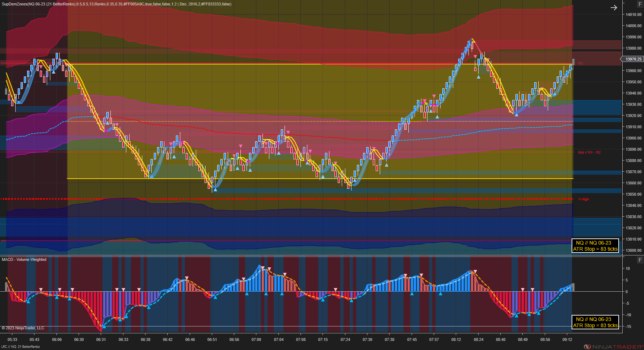This screenshot has width=644, height=350.
Task: Click the F button on the MACD panel
Action: click(640, 260)
